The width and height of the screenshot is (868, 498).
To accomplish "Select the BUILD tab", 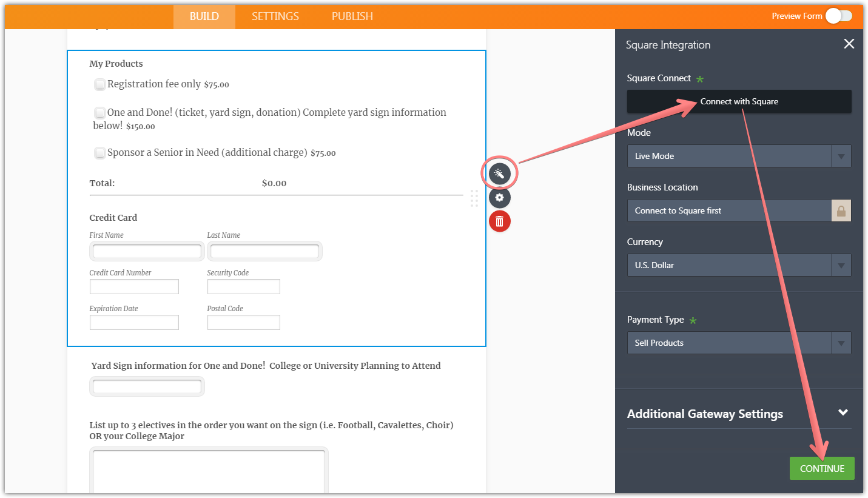I will 204,16.
